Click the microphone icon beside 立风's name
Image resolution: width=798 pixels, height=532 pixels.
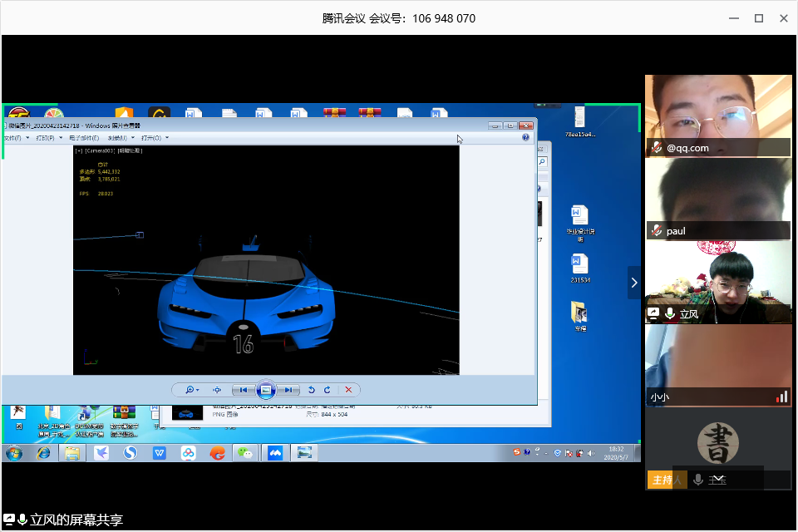tap(669, 313)
